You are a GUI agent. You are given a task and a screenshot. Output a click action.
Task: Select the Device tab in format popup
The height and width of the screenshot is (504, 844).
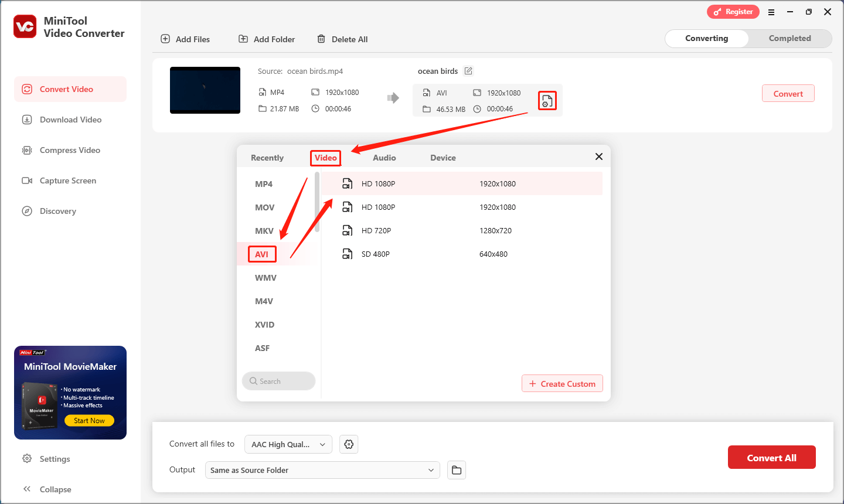443,158
